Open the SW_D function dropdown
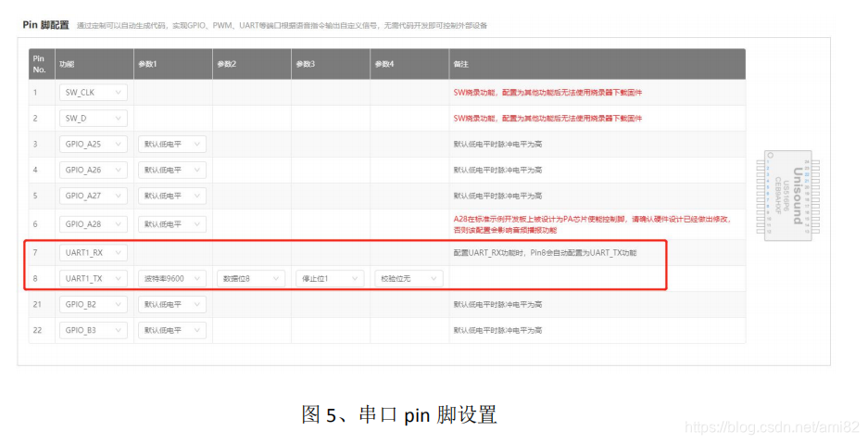Viewport: 868px width, 444px height. coord(93,118)
